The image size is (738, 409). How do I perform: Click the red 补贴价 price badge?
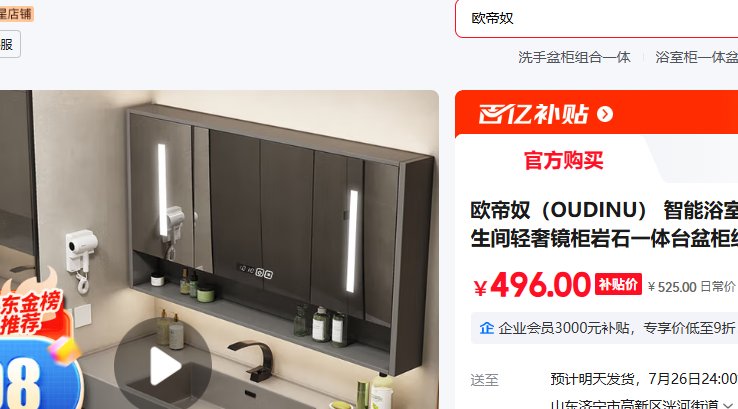618,284
